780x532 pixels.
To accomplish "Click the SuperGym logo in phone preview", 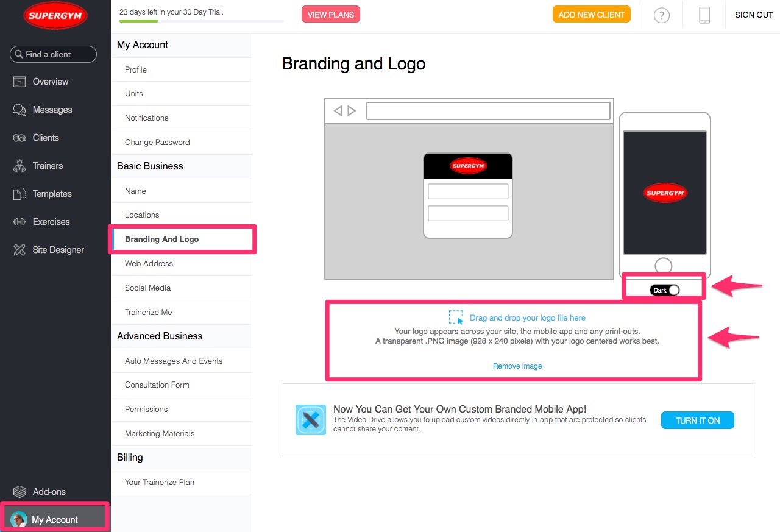I will pos(665,193).
